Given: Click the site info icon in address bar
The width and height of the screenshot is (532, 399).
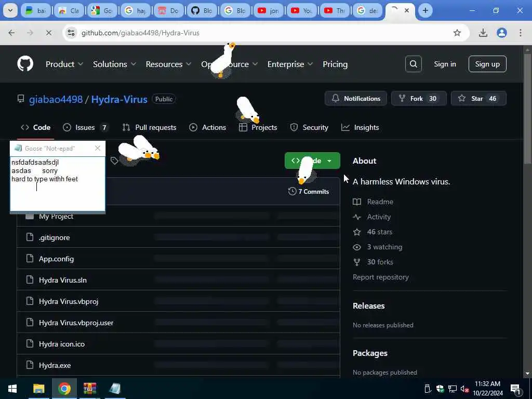Looking at the screenshot, I should (x=71, y=33).
